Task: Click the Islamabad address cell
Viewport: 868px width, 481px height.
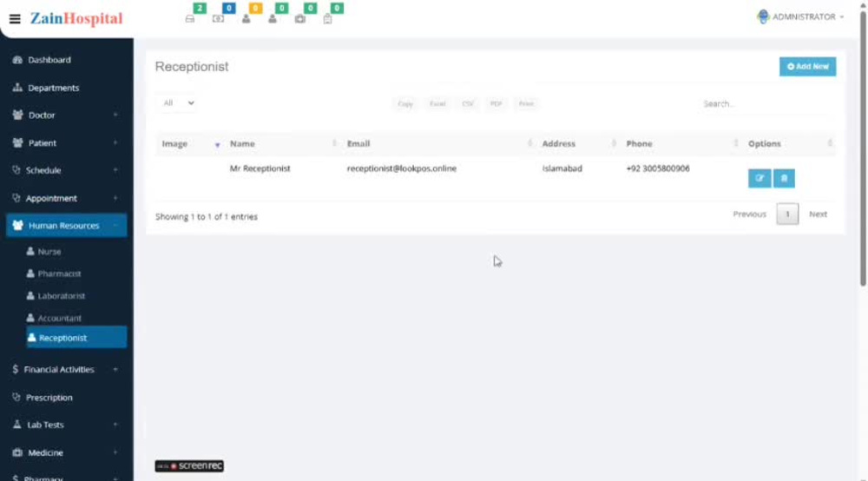Action: (562, 168)
